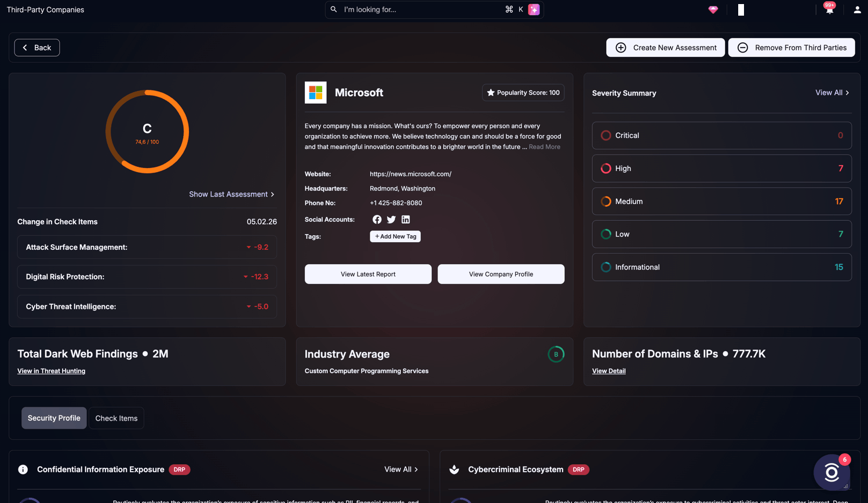The width and height of the screenshot is (868, 503).
Task: Open the user profile icon top right
Action: click(x=857, y=9)
